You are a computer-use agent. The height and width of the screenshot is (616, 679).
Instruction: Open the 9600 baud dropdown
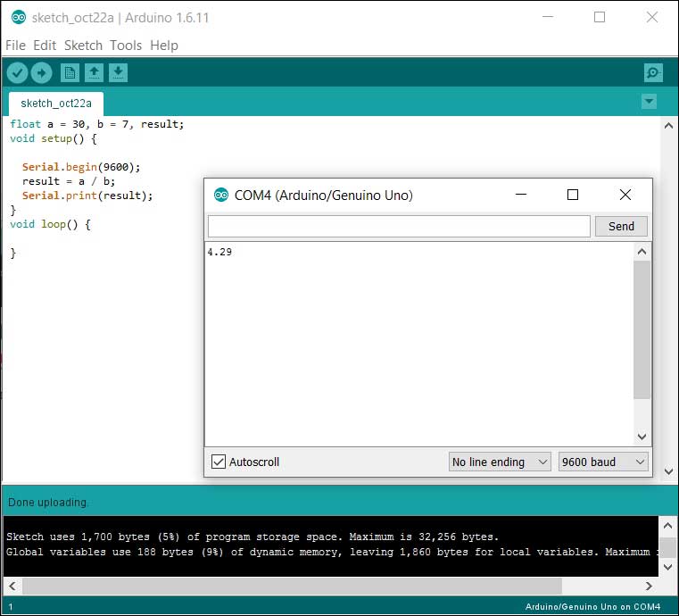[603, 462]
